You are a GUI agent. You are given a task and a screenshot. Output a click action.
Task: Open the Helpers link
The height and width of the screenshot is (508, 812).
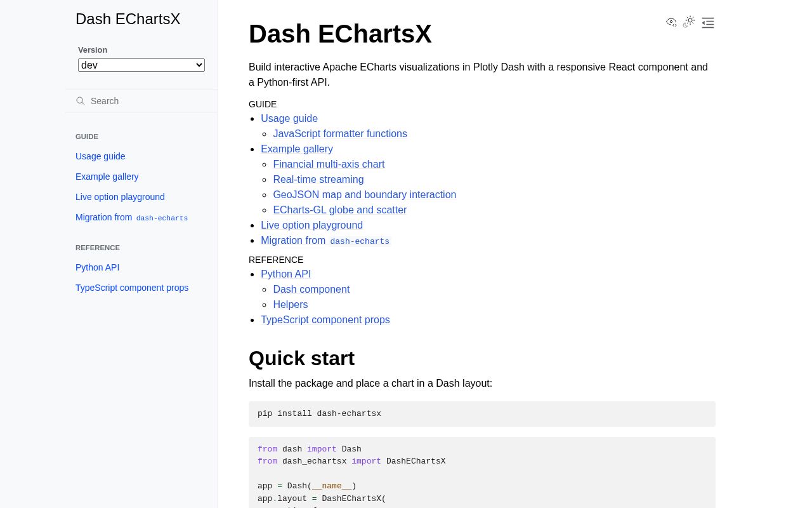click(x=291, y=305)
